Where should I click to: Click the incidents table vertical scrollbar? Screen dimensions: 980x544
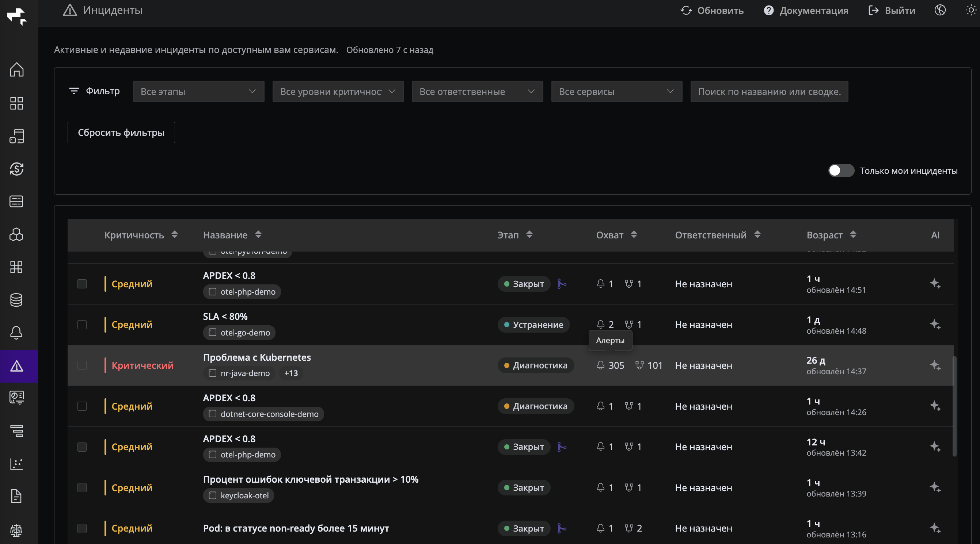[x=954, y=406]
